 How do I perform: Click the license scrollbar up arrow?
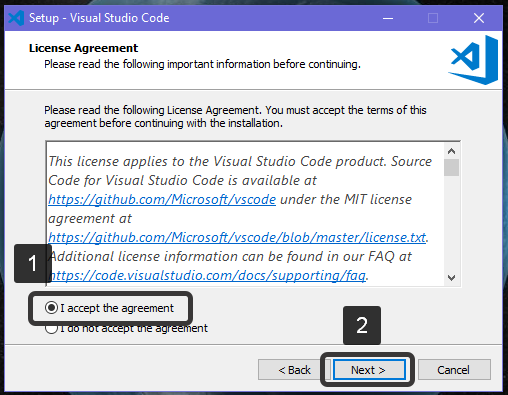[x=452, y=151]
